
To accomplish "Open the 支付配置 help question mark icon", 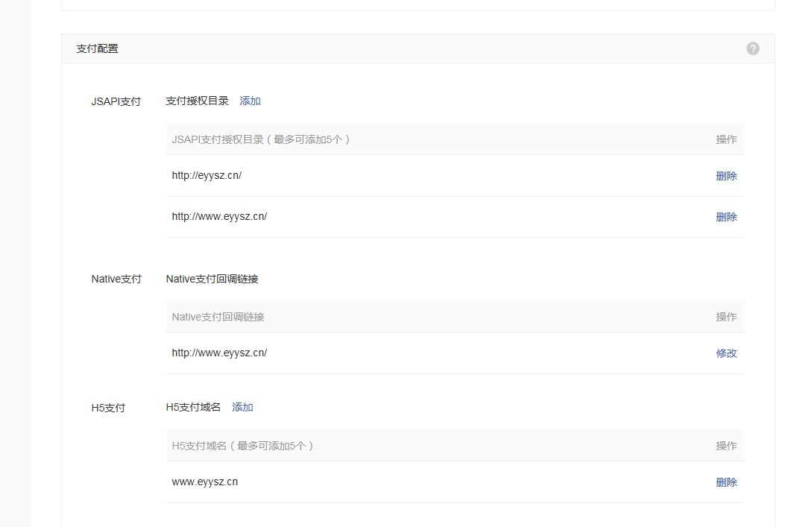I will tap(752, 48).
